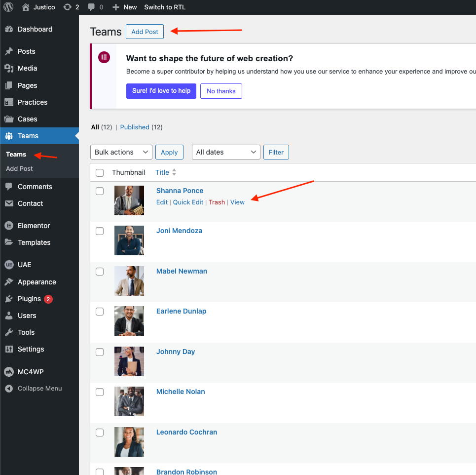Open the Appearance paintbrush icon
The width and height of the screenshot is (476, 475).
9,282
